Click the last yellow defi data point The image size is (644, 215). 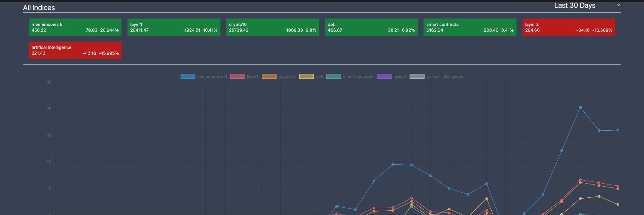click(618, 204)
